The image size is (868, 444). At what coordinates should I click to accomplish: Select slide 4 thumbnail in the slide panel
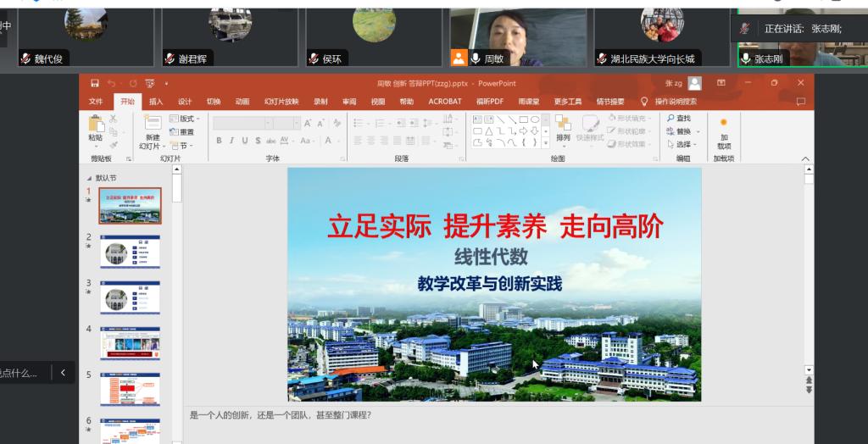click(129, 343)
